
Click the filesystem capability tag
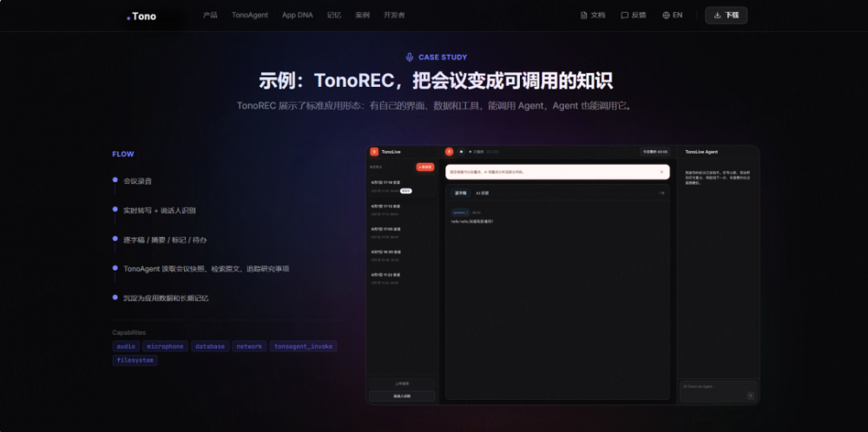135,360
